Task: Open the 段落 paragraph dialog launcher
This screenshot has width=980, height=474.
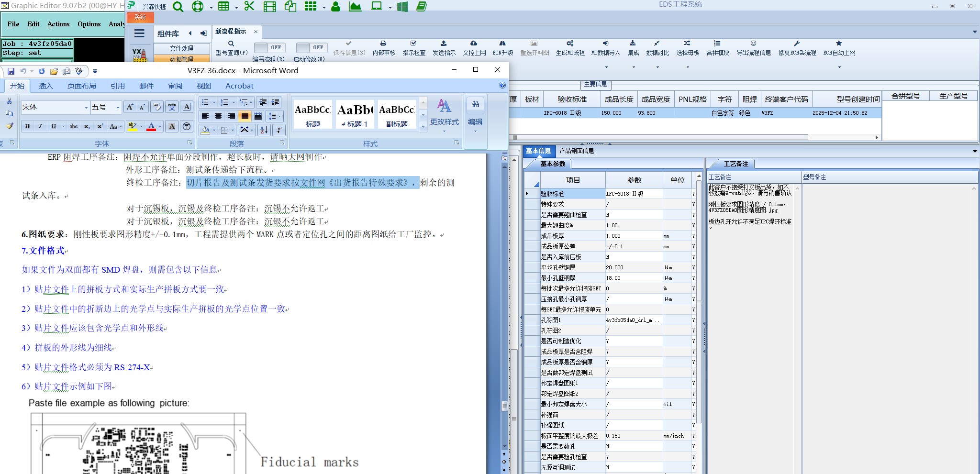Action: point(282,143)
